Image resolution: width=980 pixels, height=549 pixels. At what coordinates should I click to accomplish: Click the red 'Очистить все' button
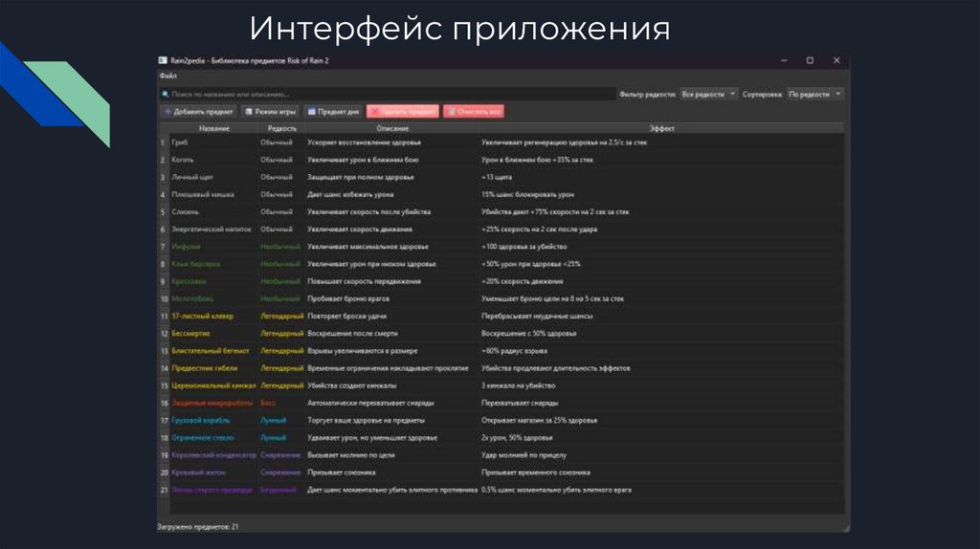(x=474, y=112)
